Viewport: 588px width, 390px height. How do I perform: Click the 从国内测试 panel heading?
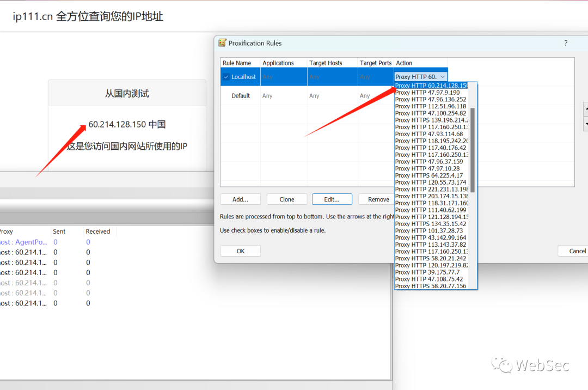127,93
